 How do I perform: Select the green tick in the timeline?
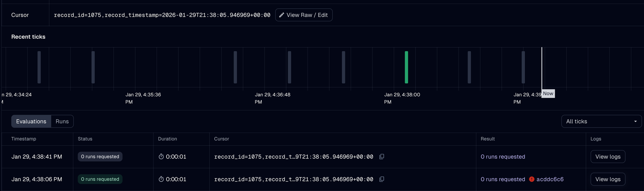click(x=406, y=67)
